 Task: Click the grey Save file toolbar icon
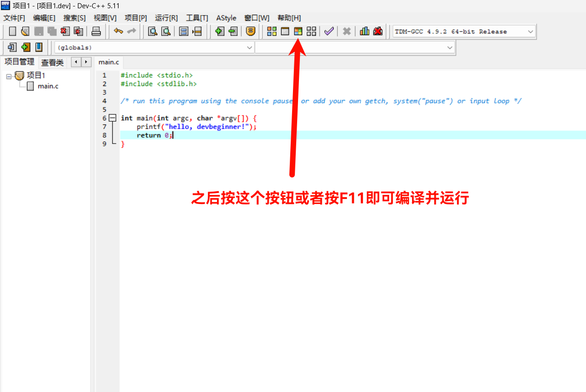tap(39, 32)
